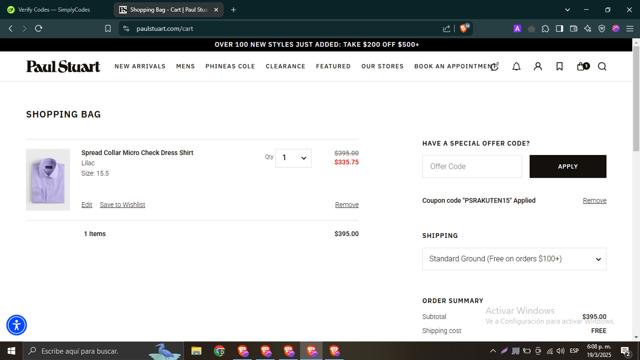640x360 pixels.
Task: Open the purple A extension icon
Action: click(x=517, y=29)
